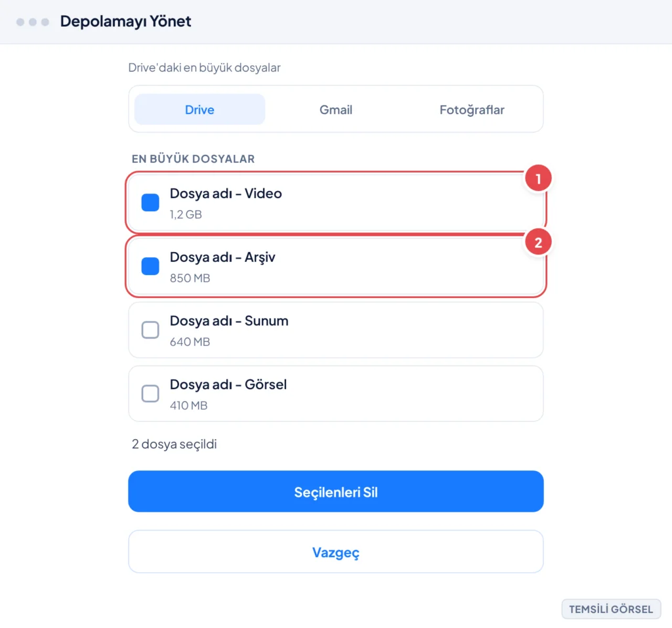Image resolution: width=672 pixels, height=628 pixels.
Task: Click the 640 MB size text
Action: pos(190,342)
